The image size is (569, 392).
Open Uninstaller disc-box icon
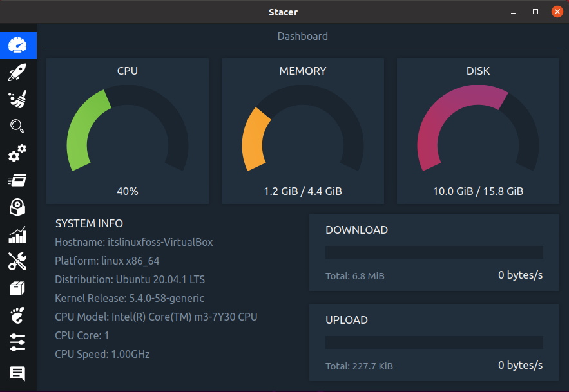[18, 207]
